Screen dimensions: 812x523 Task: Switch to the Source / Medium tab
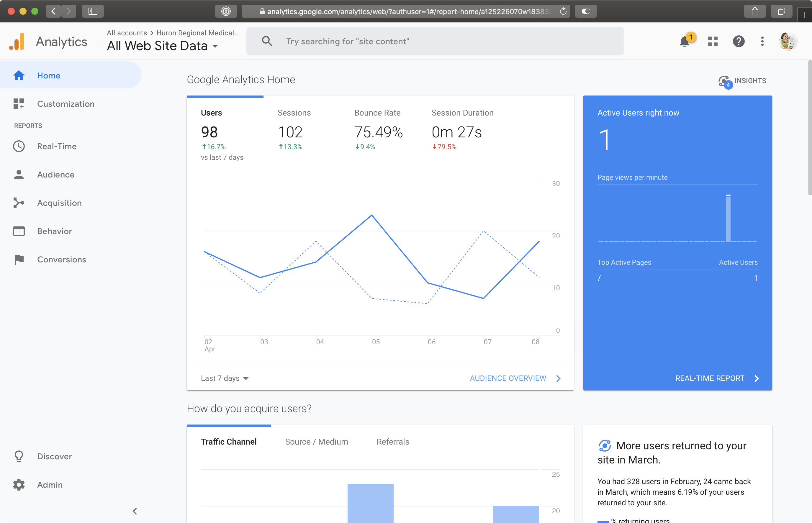point(317,442)
